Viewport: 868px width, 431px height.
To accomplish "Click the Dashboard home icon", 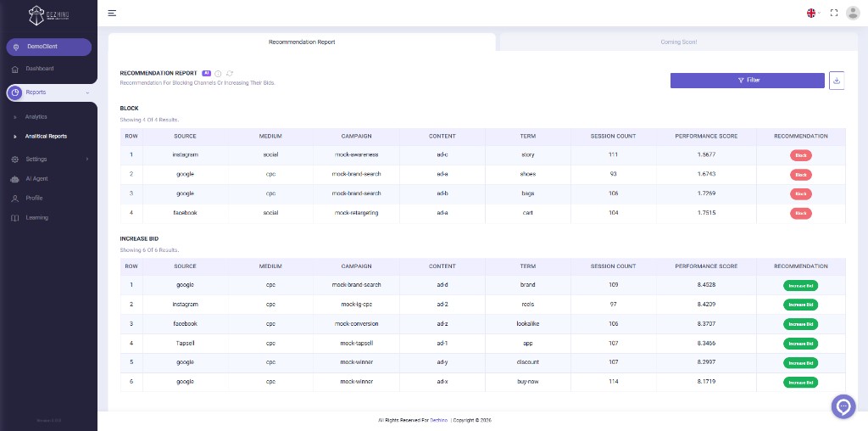I will pyautogui.click(x=15, y=70).
